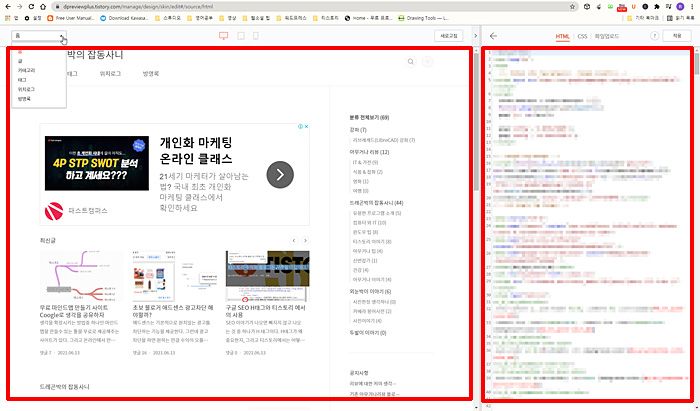The height and width of the screenshot is (411, 700).
Task: Click the blog search magnifier icon
Action: pyautogui.click(x=411, y=62)
